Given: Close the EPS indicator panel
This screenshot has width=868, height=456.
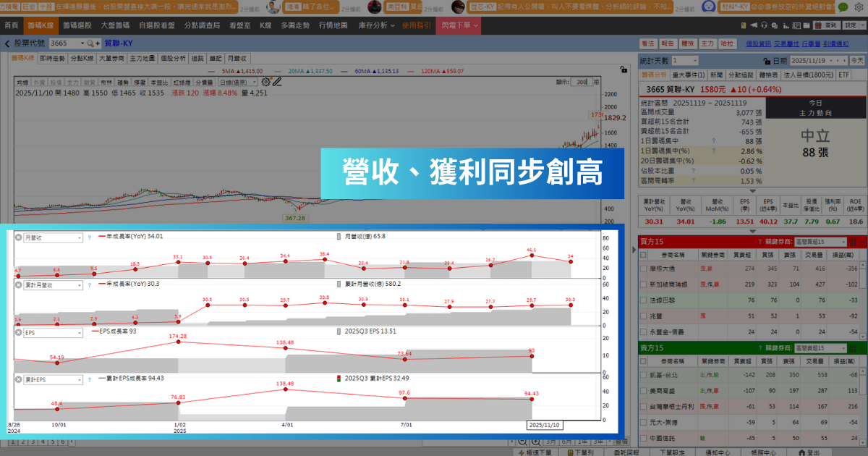Looking at the screenshot, I should click(x=19, y=332).
